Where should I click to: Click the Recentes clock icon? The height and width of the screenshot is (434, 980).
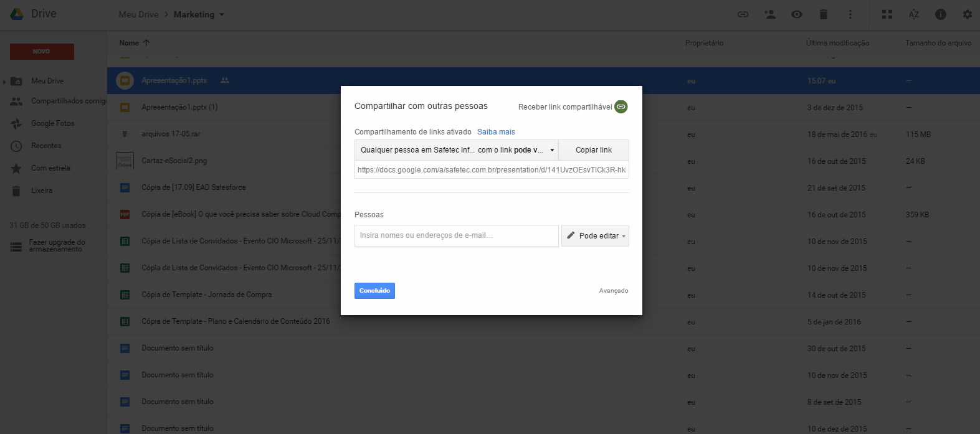coord(16,146)
